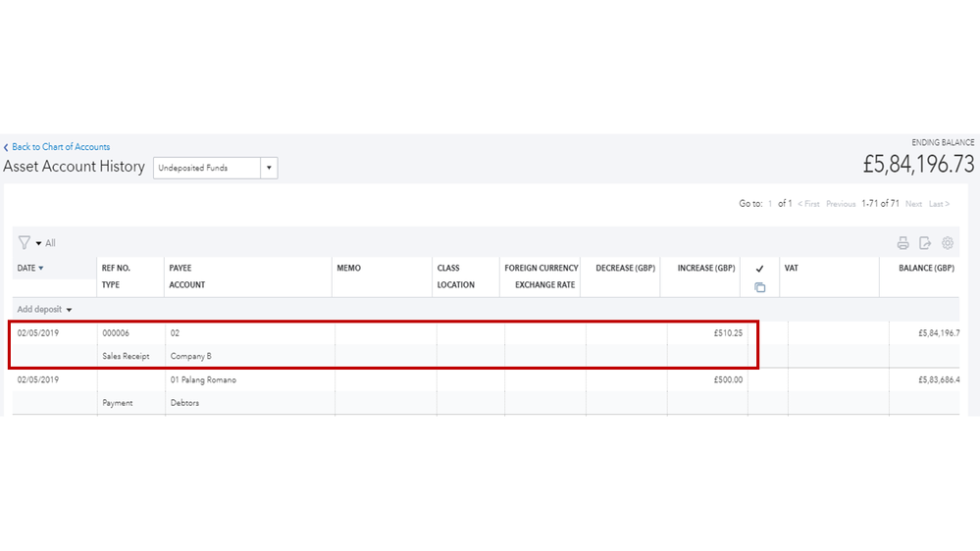Click the First page link

[x=808, y=204]
